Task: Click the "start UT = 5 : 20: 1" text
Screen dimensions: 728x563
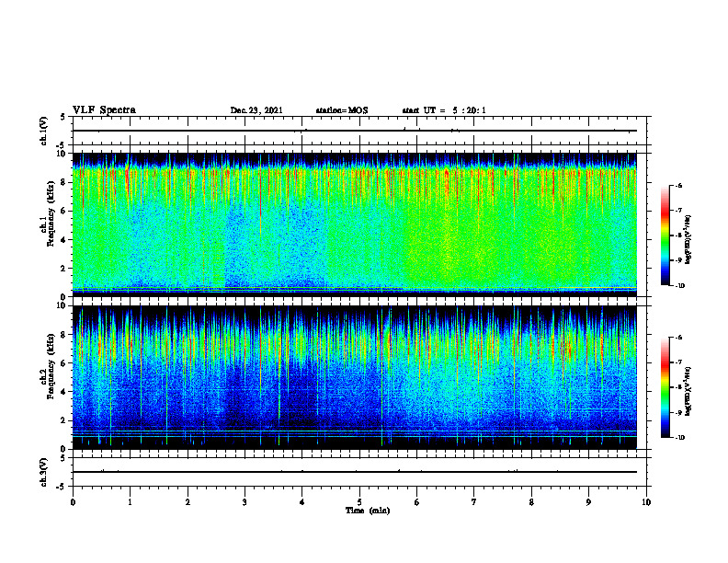Action: coord(444,110)
